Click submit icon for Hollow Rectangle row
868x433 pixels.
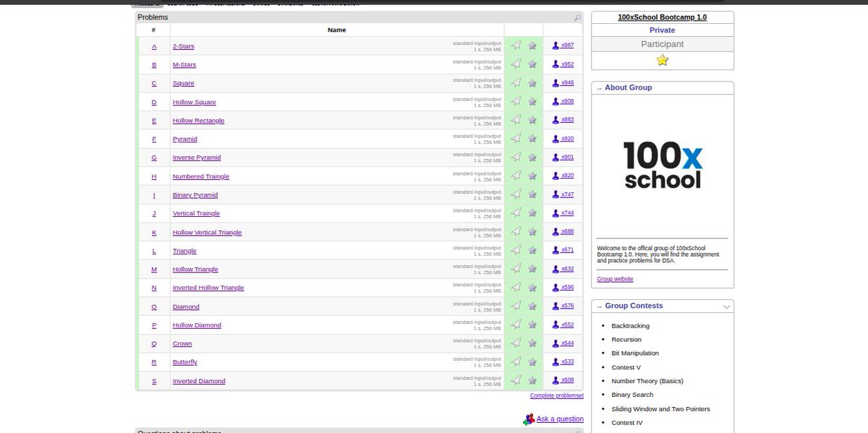pyautogui.click(x=516, y=120)
